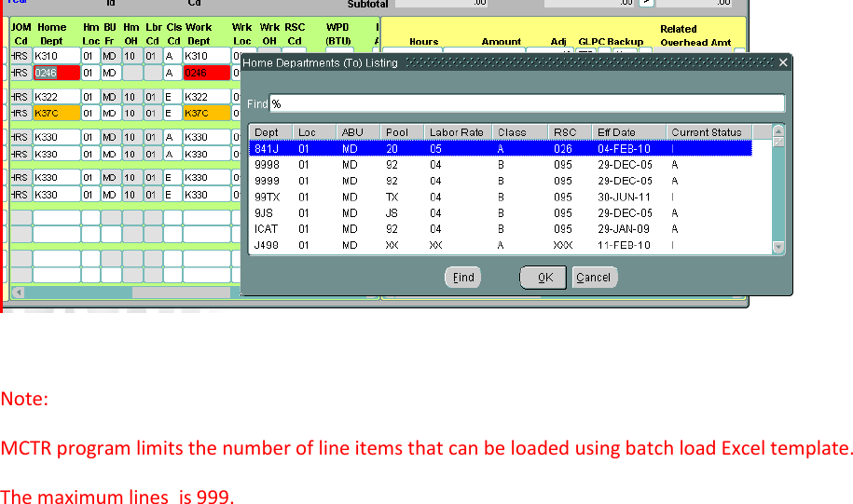Click the Home Dept field showing K322
Screen dimensions: 853x504
click(x=57, y=97)
